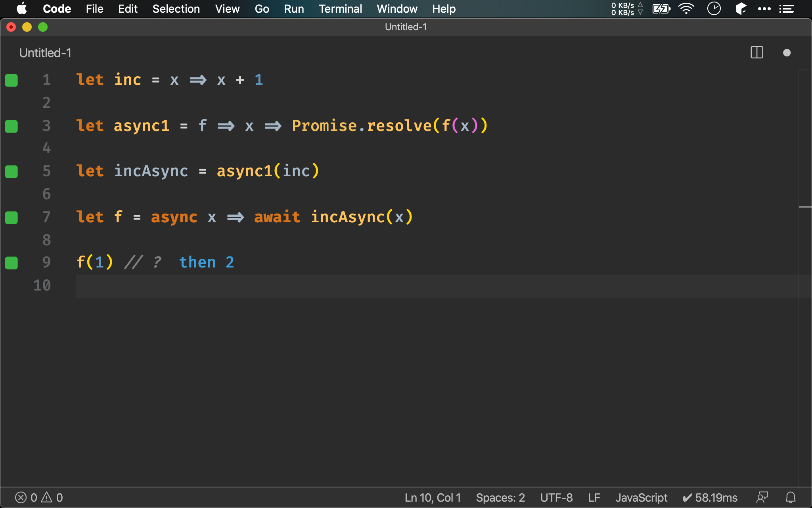This screenshot has width=812, height=508.
Task: Open the list/outline view icon
Action: point(787,8)
